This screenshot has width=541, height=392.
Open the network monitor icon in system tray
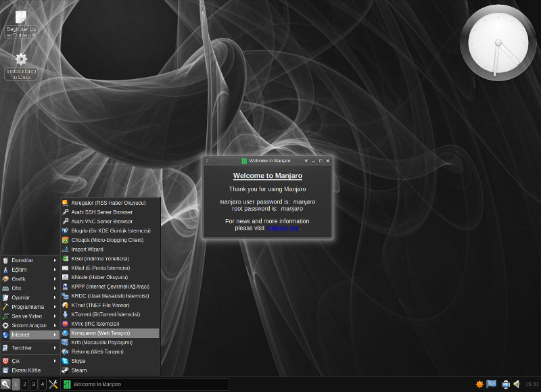[x=505, y=384]
